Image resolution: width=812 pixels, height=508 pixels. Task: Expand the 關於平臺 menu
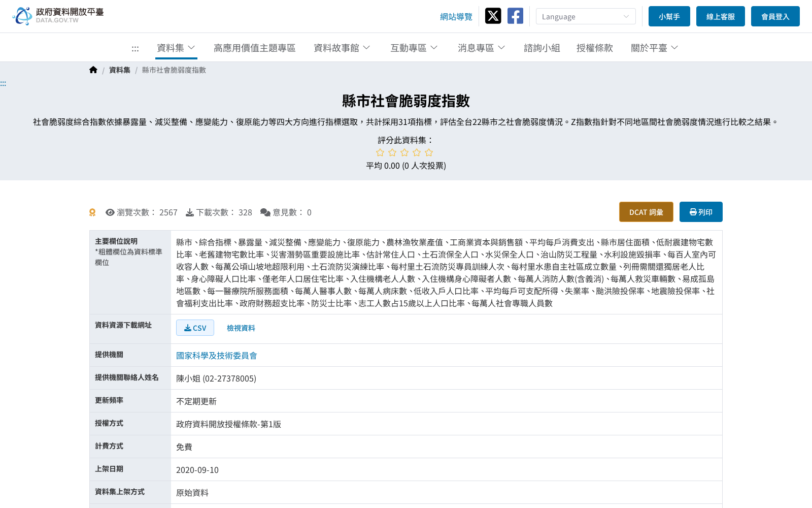pos(655,48)
